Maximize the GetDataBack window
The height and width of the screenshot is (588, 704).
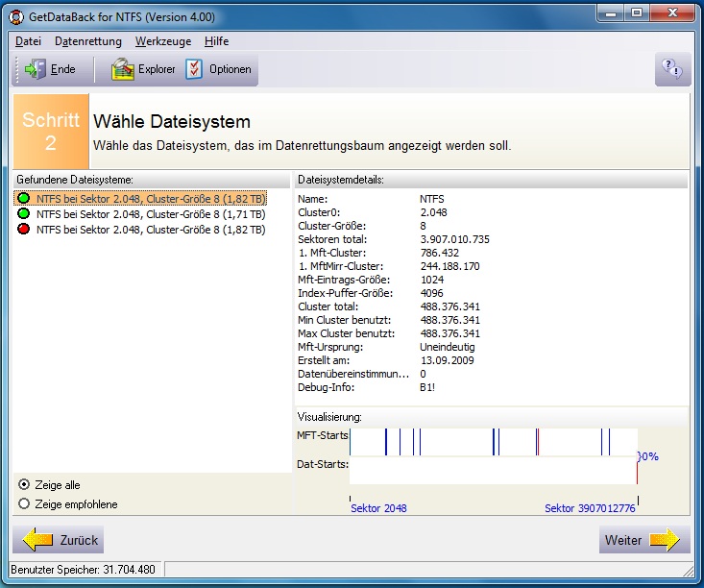636,13
